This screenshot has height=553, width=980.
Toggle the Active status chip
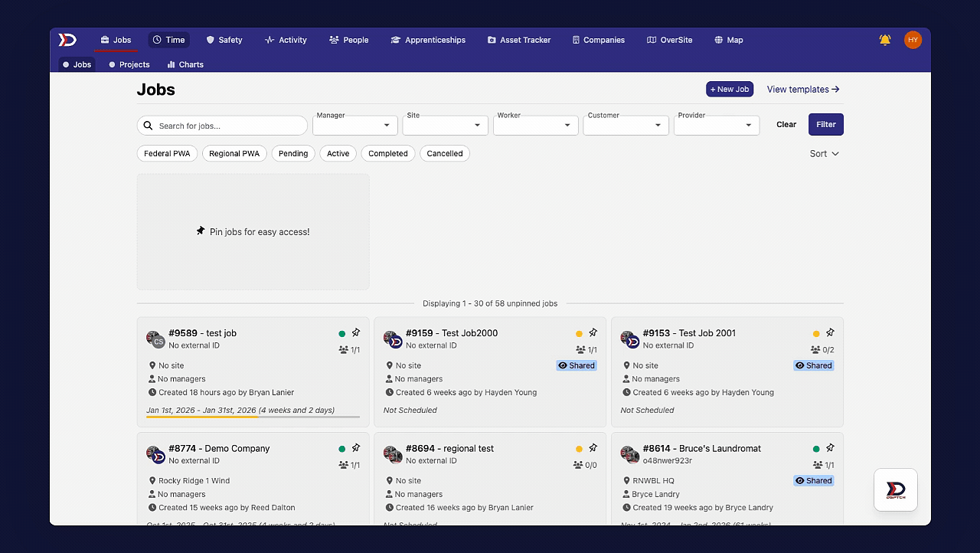point(338,153)
